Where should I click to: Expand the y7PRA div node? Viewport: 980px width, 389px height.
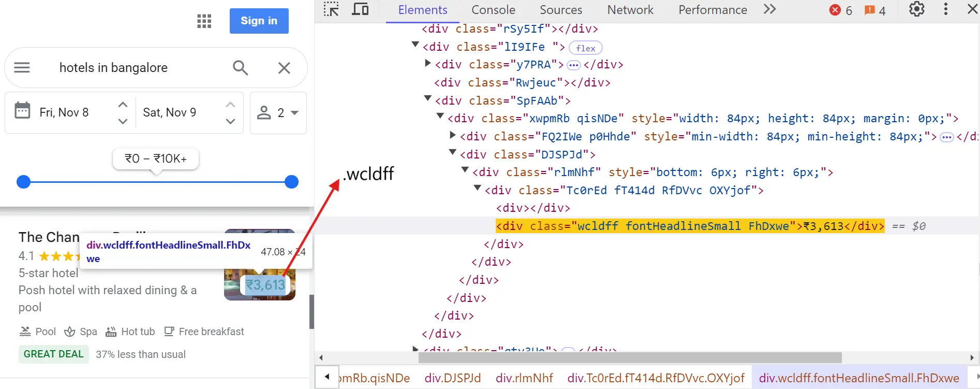[427, 63]
